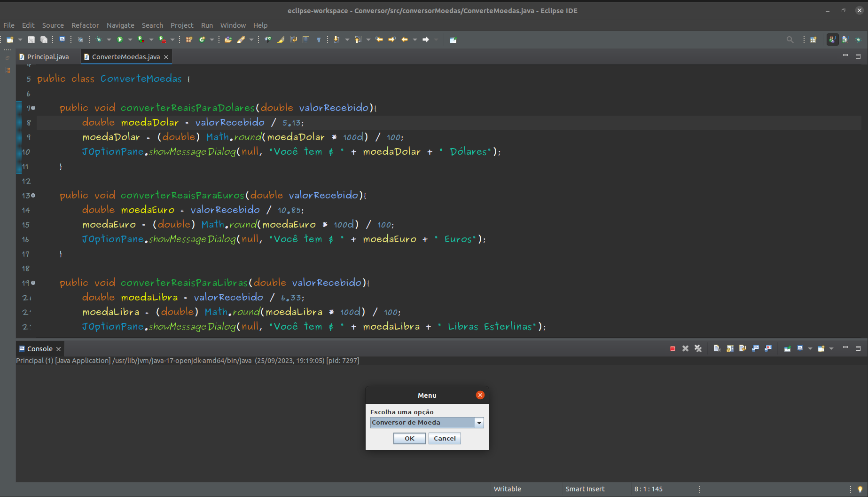Save All open files
This screenshot has height=497, width=868.
[x=44, y=39]
